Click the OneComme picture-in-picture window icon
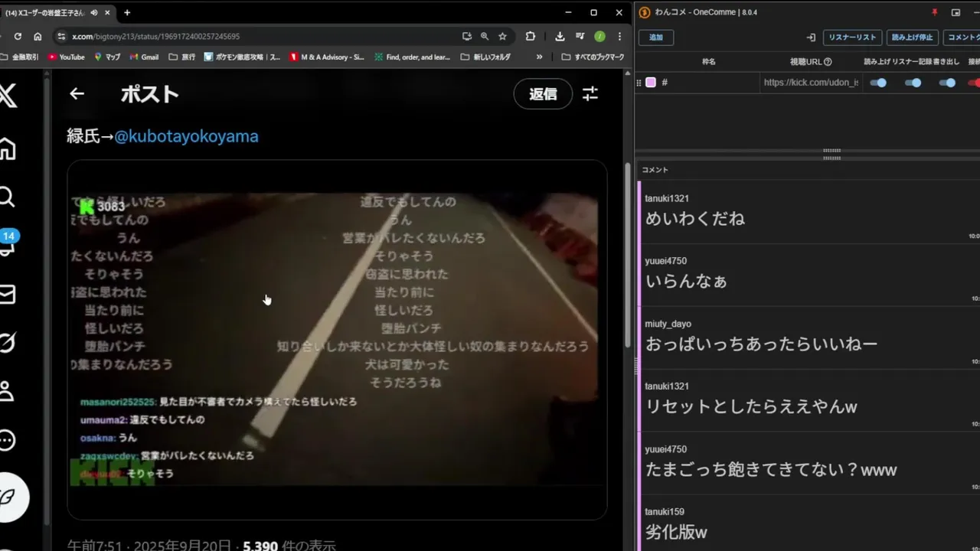The width and height of the screenshot is (980, 551). 955,12
